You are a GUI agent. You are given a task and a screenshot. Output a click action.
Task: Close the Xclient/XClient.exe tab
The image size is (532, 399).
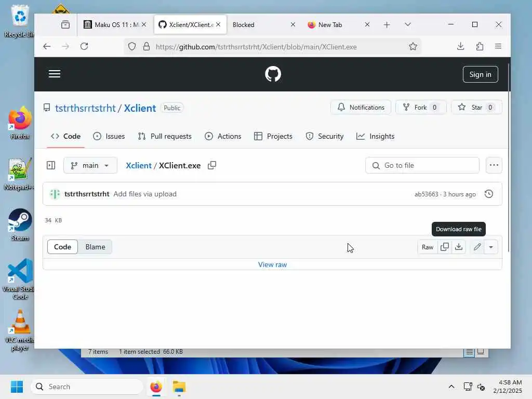218,24
